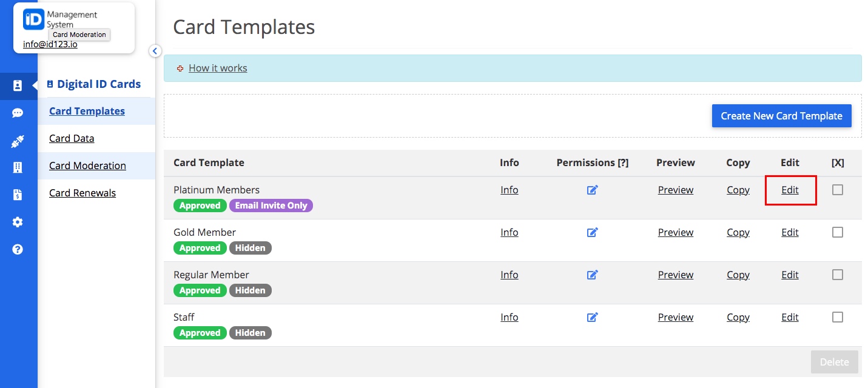868x388 pixels.
Task: Collapse the sidebar with the chevron arrow
Action: pos(155,51)
